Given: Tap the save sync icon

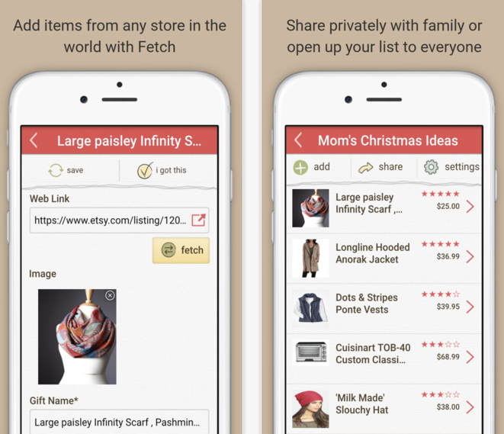Looking at the screenshot, I should coord(56,170).
